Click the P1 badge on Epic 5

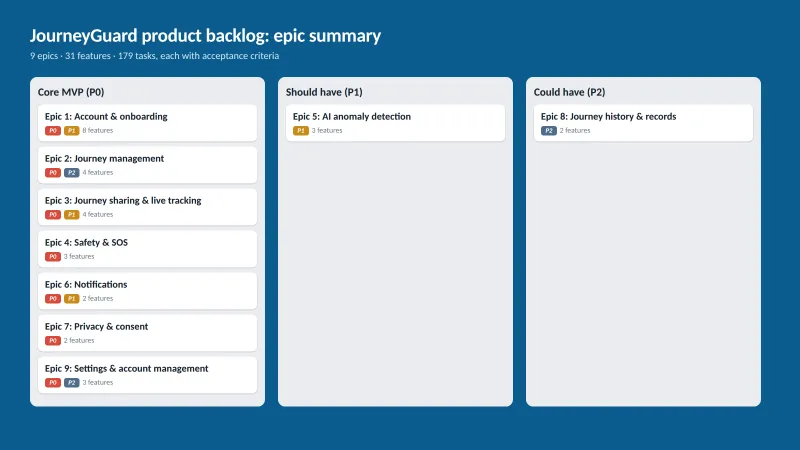pos(301,131)
